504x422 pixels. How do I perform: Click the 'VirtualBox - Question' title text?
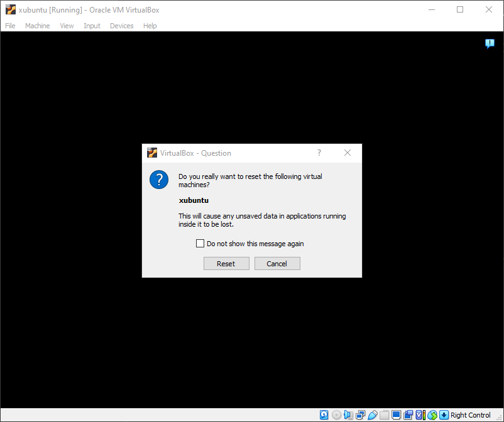(195, 153)
